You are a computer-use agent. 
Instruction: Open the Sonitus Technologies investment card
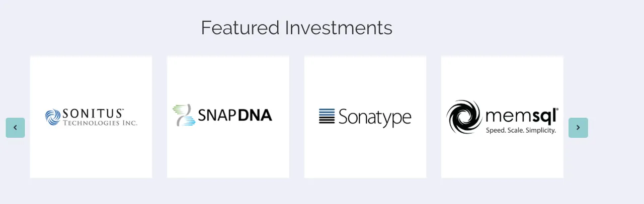[91, 117]
